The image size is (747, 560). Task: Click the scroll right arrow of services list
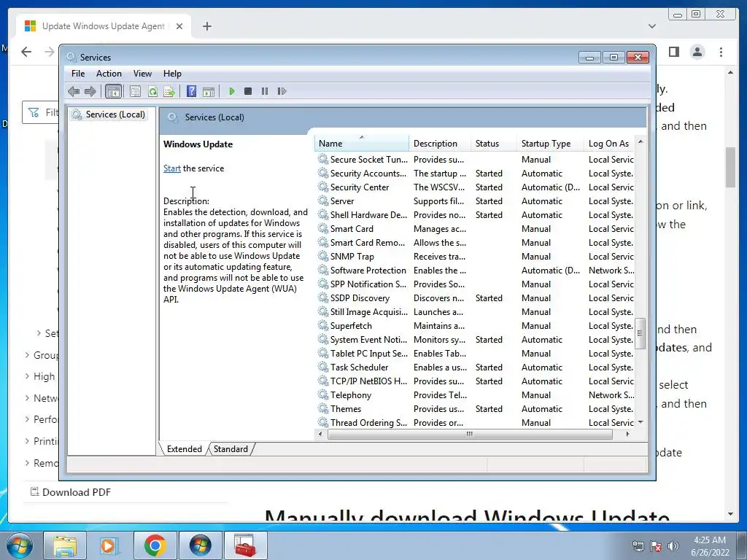point(627,435)
